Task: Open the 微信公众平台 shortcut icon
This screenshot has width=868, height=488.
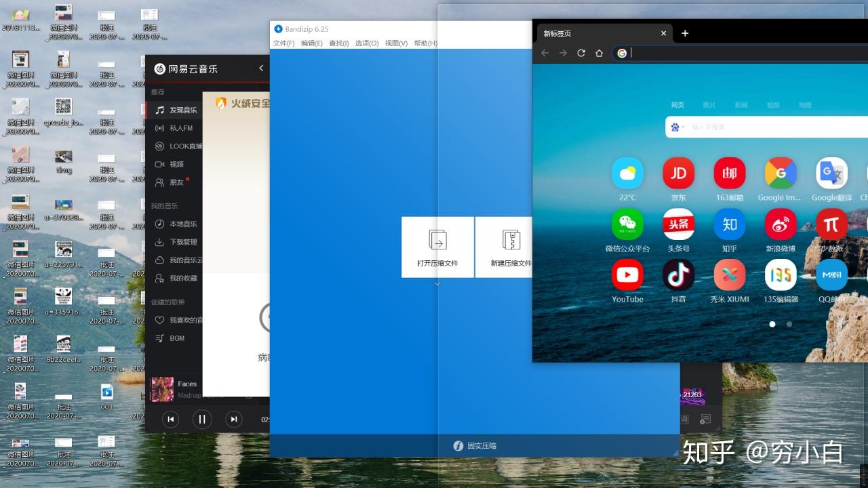Action: point(627,224)
